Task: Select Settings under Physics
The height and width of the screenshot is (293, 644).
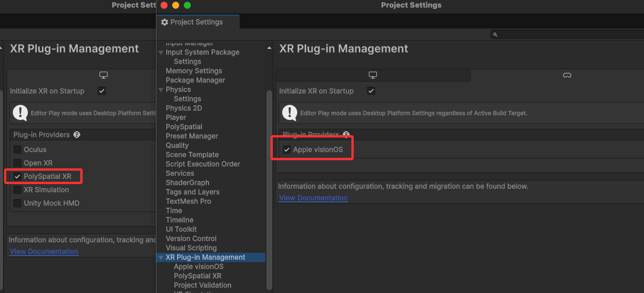Action: tap(187, 99)
